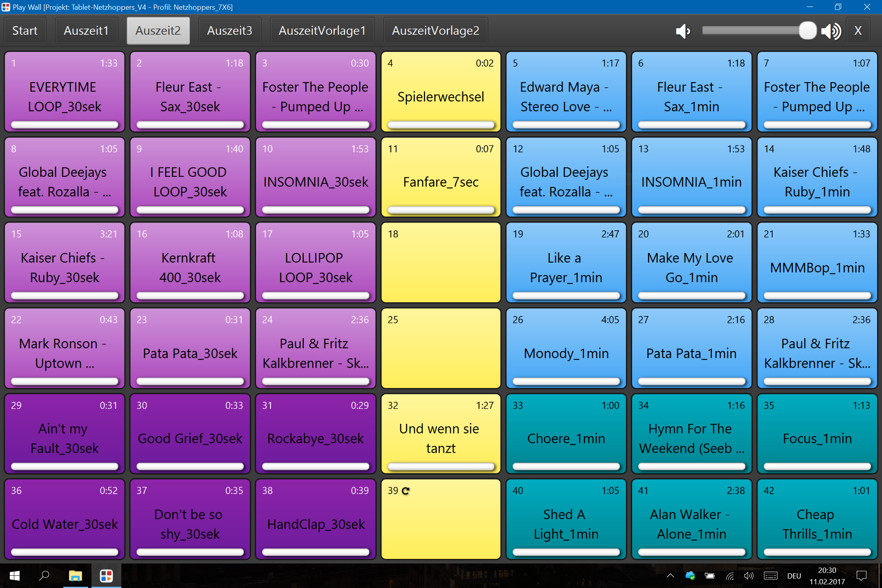Open the touch keyboard tray icon
The width and height of the screenshot is (882, 588).
(771, 576)
